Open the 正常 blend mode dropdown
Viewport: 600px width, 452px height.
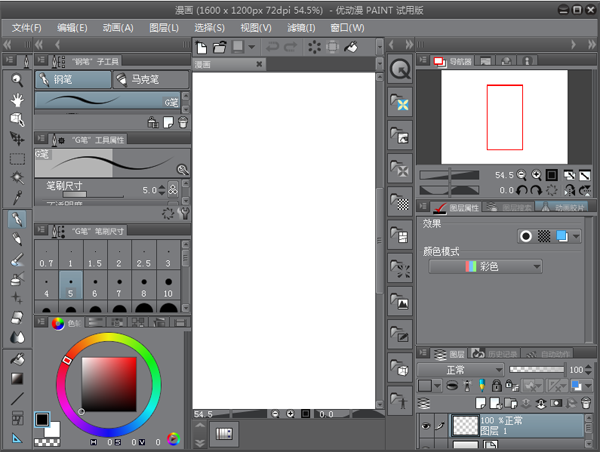(460, 369)
